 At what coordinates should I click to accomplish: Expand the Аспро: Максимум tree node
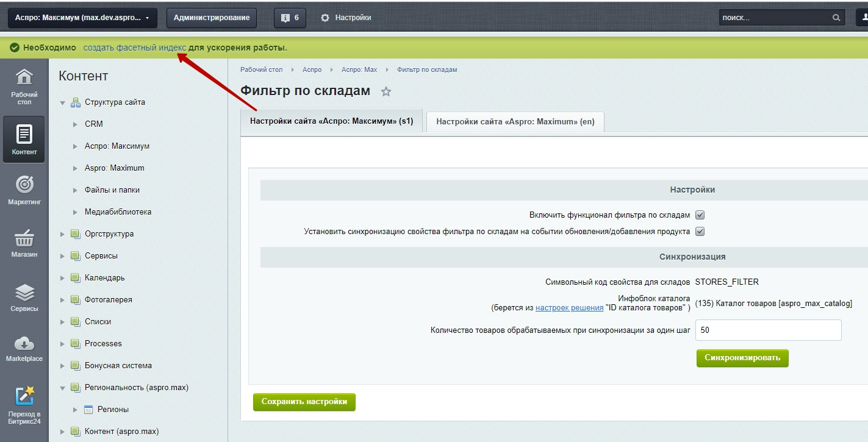tap(75, 146)
